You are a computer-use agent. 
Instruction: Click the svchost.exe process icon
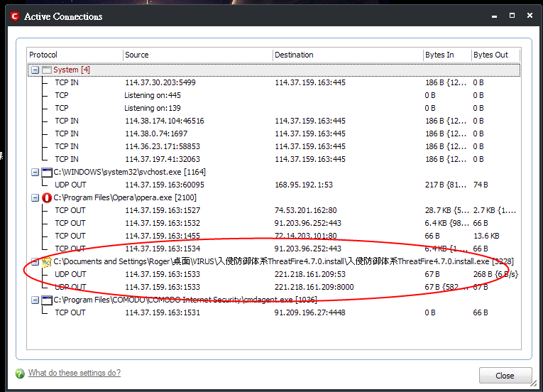[47, 173]
